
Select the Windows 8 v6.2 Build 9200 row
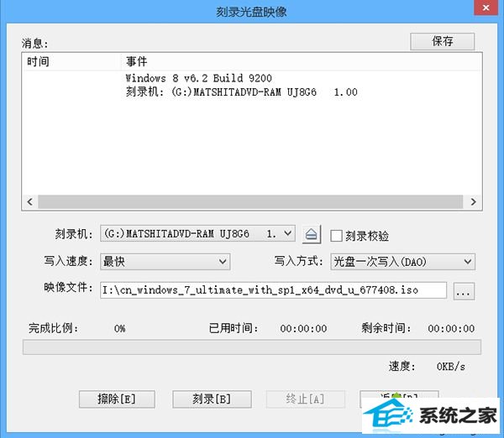(x=198, y=78)
